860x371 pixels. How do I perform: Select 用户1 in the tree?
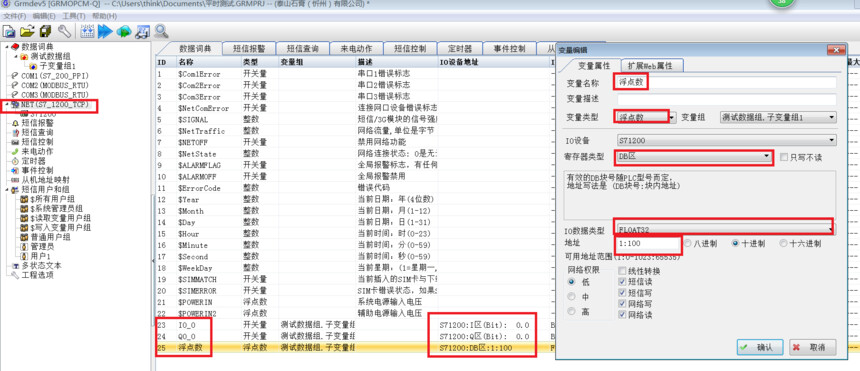(x=41, y=256)
